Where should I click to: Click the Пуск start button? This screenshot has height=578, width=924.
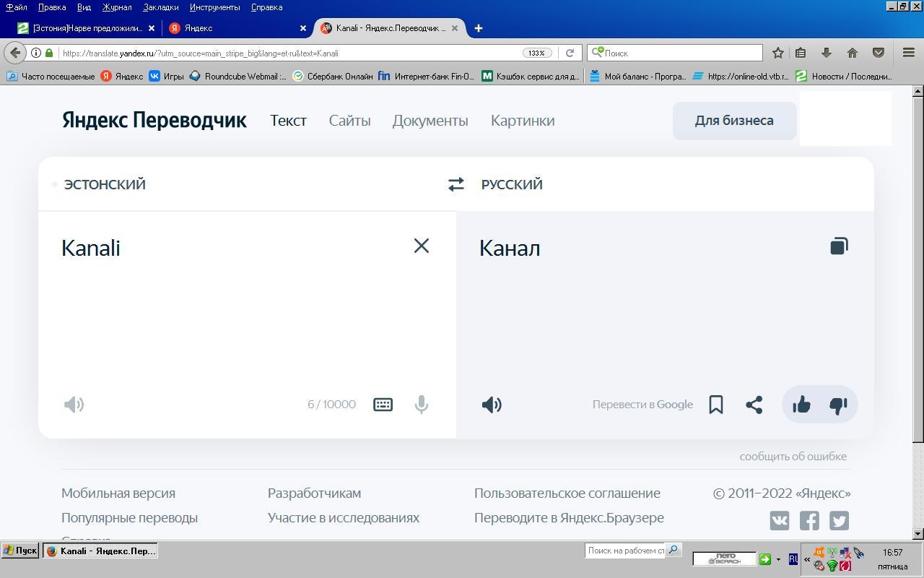coord(20,551)
